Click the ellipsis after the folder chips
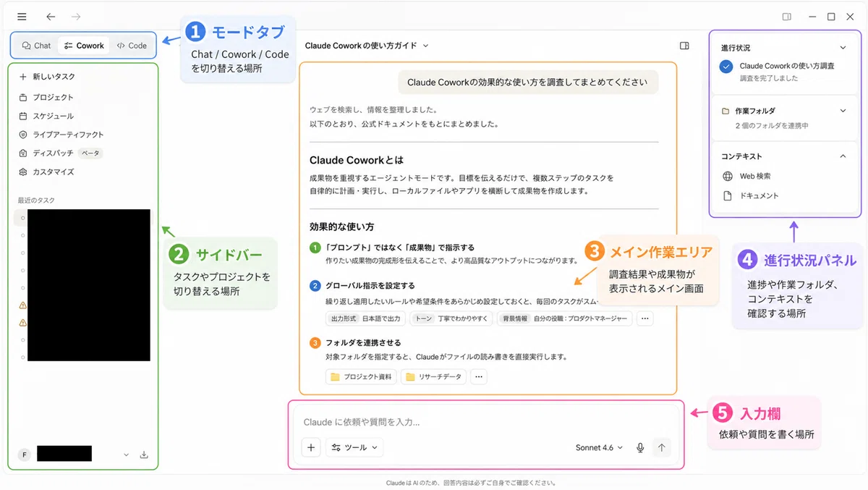Image resolution: width=868 pixels, height=490 pixels. tap(478, 376)
